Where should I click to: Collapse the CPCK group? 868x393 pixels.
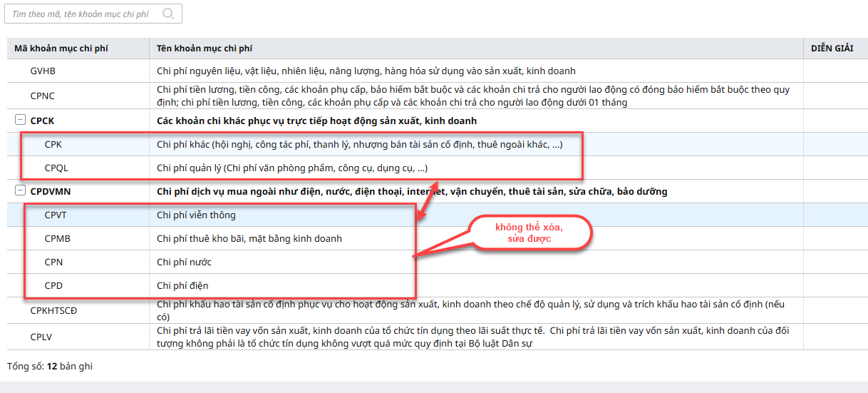[x=20, y=121]
